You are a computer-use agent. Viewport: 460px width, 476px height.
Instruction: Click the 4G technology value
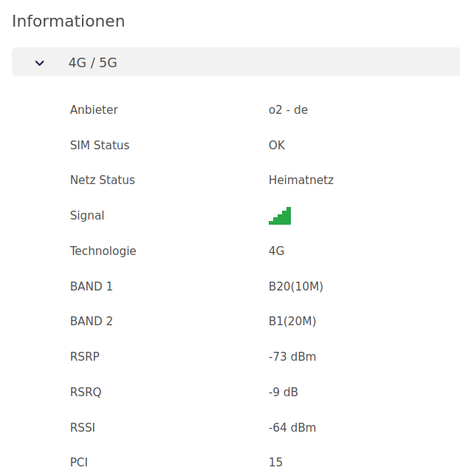pos(277,251)
